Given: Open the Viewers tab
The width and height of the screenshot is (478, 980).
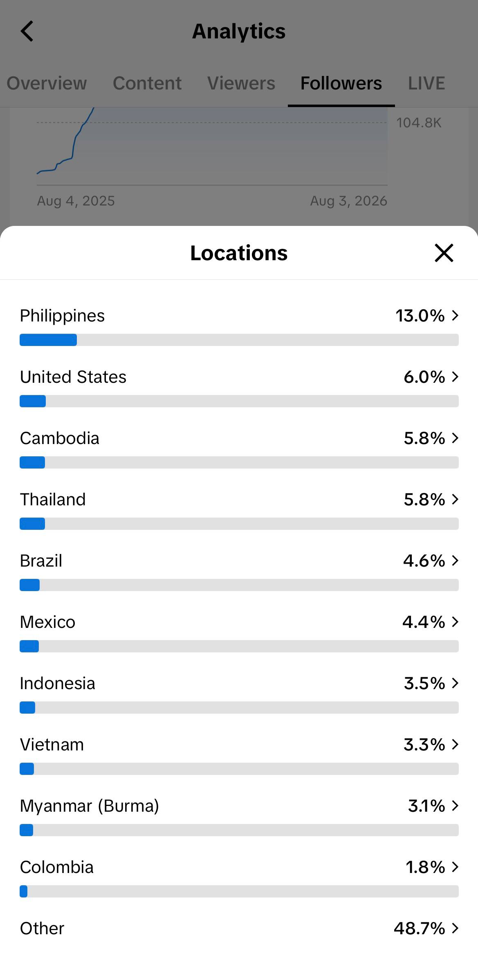Looking at the screenshot, I should [x=241, y=83].
